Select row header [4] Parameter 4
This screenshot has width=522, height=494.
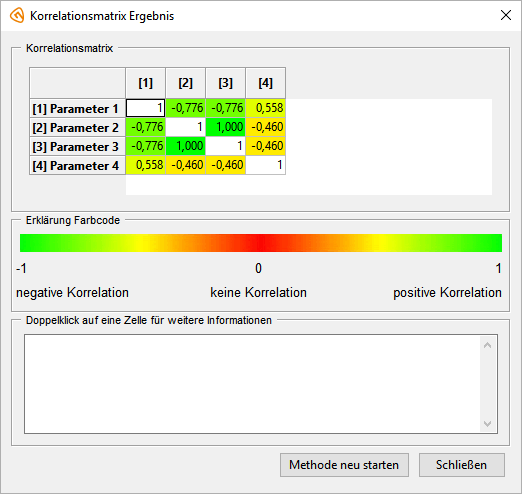(x=77, y=165)
